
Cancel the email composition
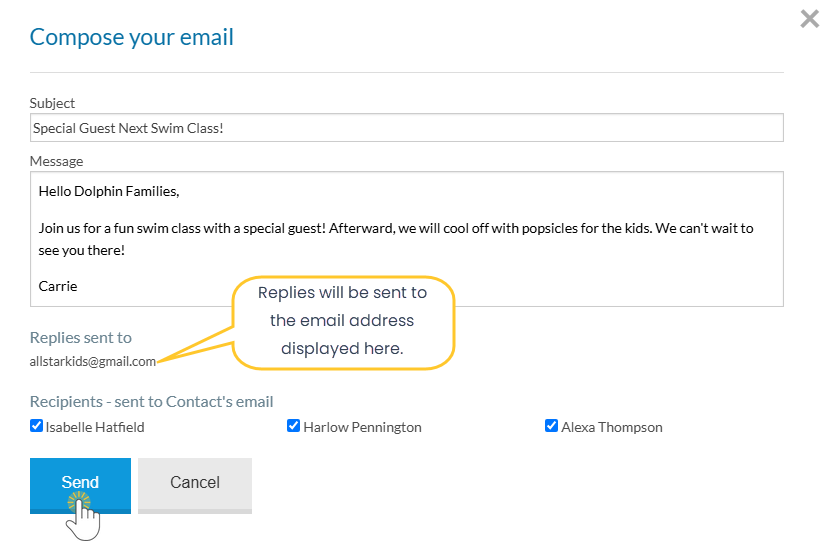pyautogui.click(x=195, y=483)
